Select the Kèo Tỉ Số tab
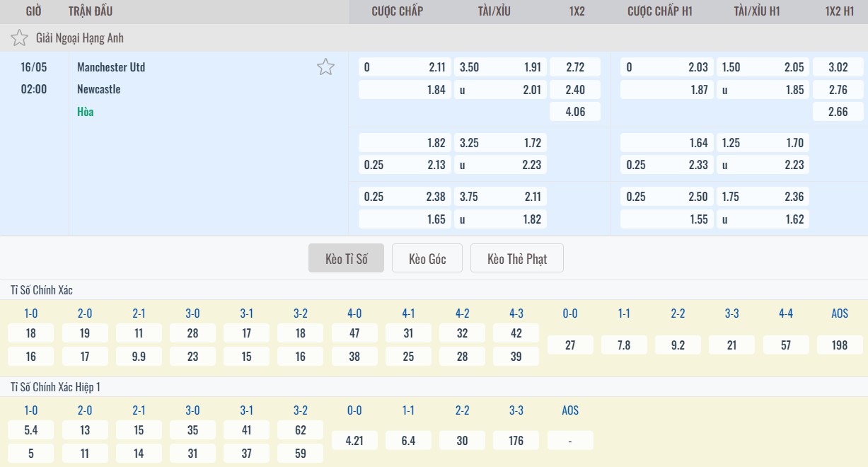The image size is (868, 467). point(346,259)
